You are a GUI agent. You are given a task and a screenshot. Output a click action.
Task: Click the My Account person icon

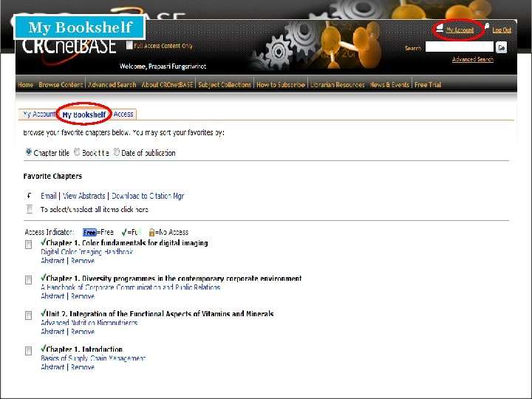click(440, 27)
